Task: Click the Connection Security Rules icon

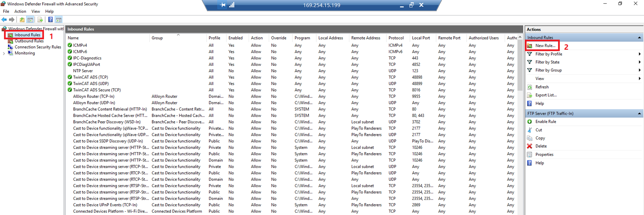Action: tap(11, 47)
